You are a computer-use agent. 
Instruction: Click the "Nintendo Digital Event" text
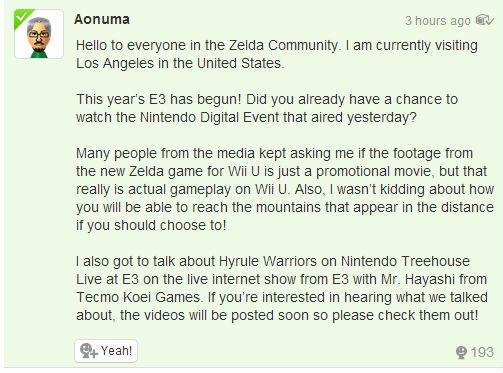(210, 117)
